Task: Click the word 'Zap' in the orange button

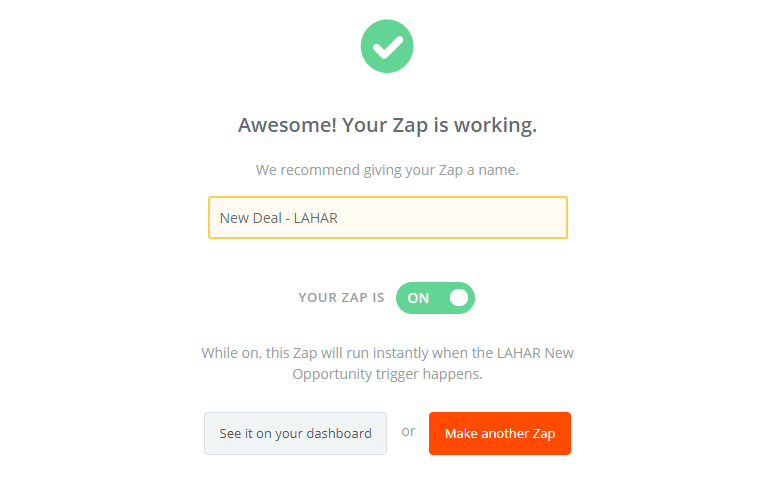Action: [544, 434]
